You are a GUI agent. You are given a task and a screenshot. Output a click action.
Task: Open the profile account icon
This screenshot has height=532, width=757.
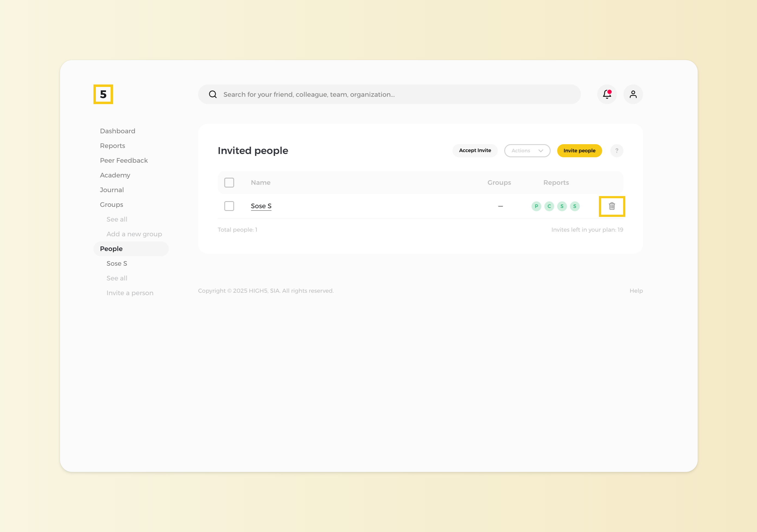(633, 94)
